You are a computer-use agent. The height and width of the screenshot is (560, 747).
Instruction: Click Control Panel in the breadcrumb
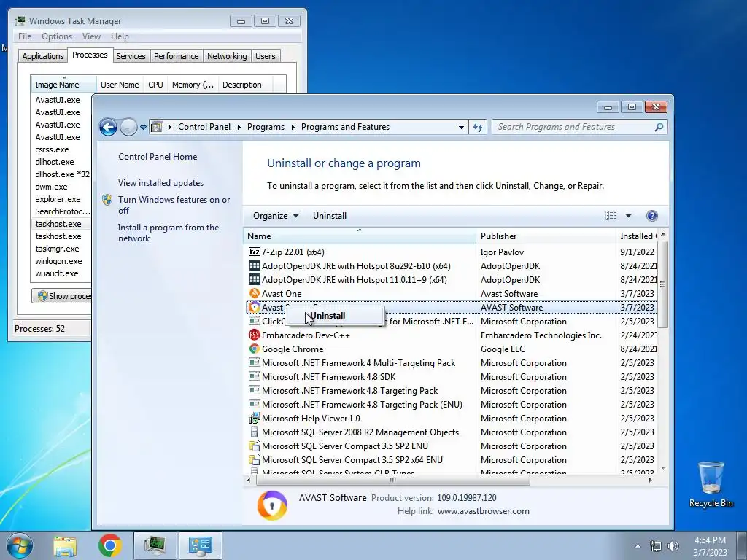[x=204, y=127]
